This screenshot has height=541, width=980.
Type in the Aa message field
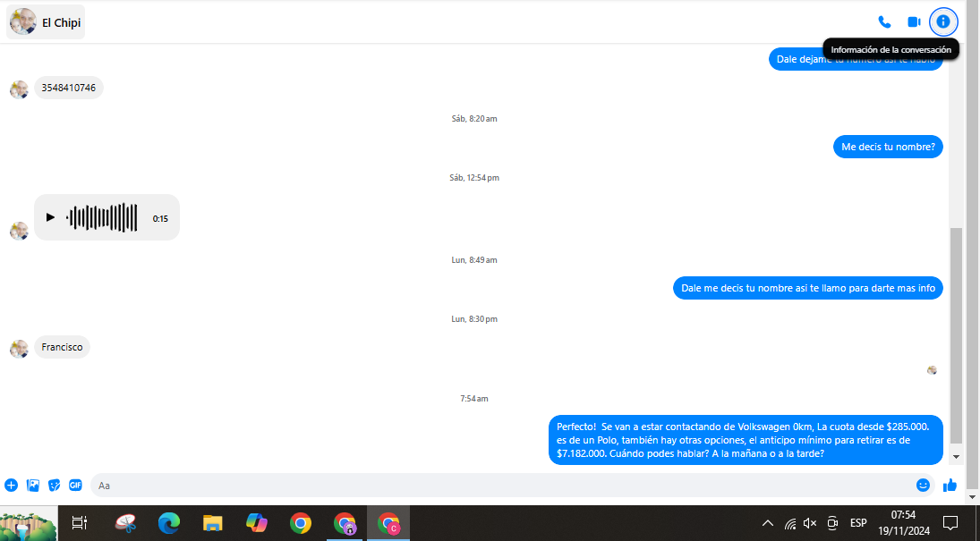(501, 486)
